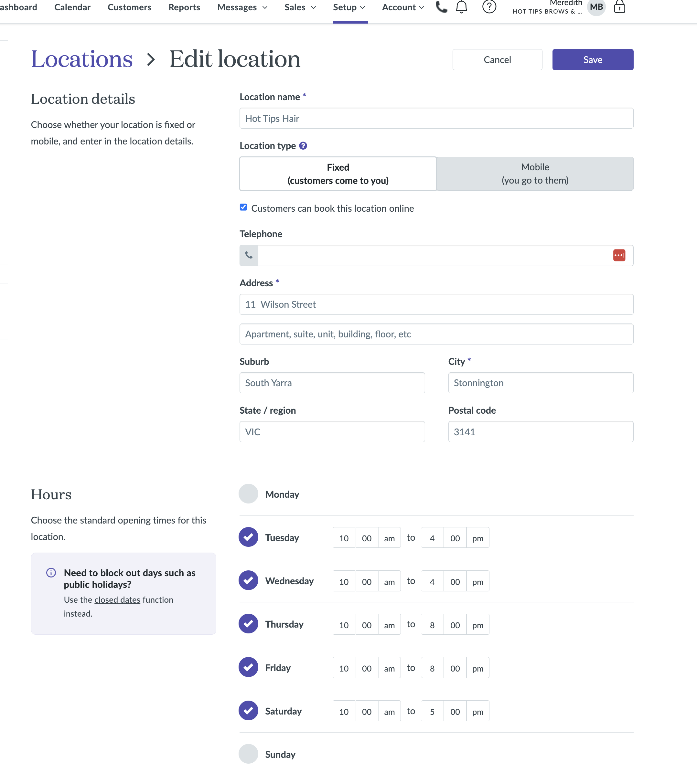Enable Monday opening hours toggle
Screen dimensions: 697x784
coord(248,494)
